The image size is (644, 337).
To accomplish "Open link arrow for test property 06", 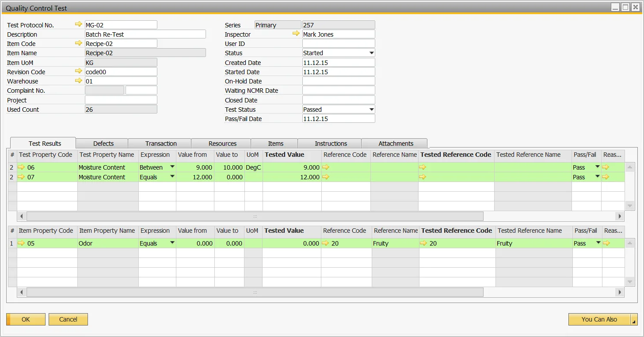I will [x=22, y=167].
